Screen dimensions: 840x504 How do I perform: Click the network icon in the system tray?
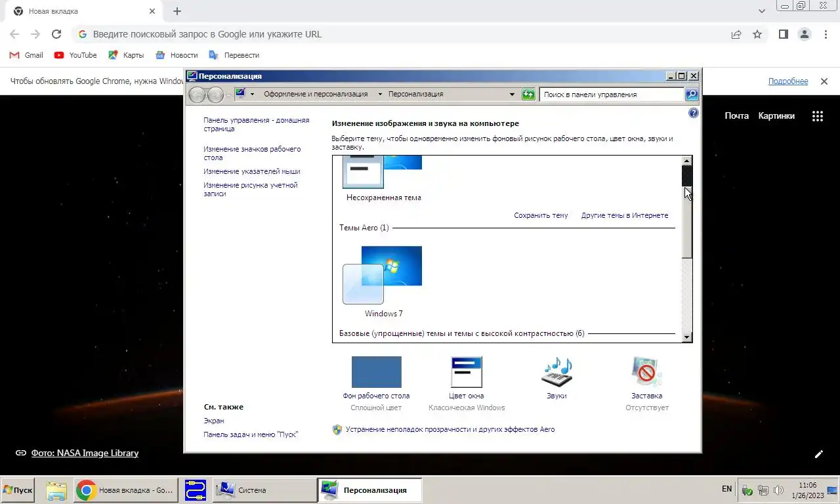(x=763, y=490)
